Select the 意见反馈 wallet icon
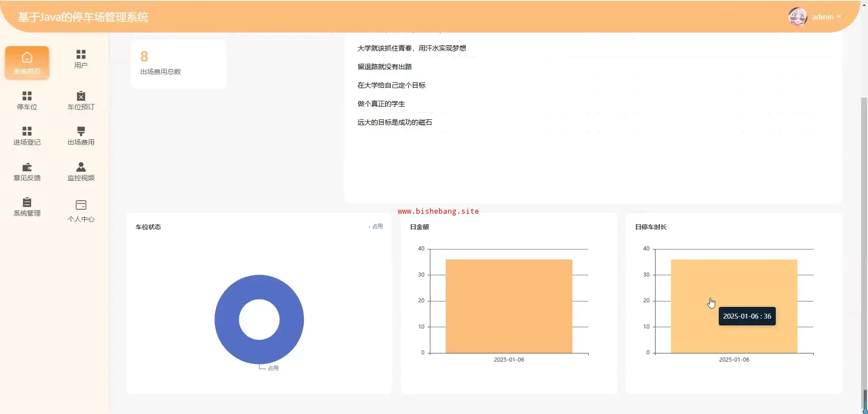Viewport: 868px width, 414px height. point(27,167)
